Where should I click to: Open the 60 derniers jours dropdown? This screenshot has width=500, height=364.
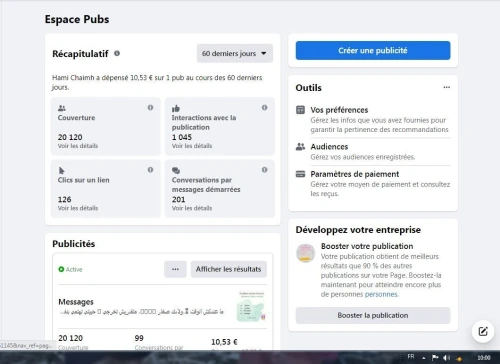pyautogui.click(x=235, y=53)
